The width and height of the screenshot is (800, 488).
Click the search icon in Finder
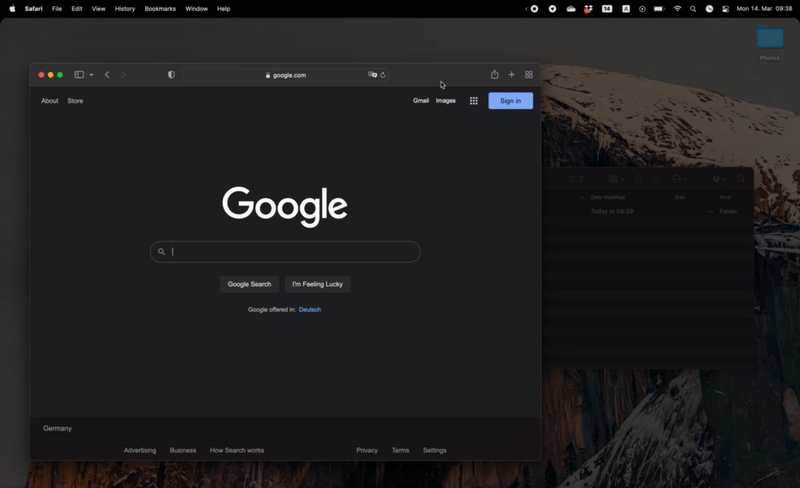click(741, 179)
